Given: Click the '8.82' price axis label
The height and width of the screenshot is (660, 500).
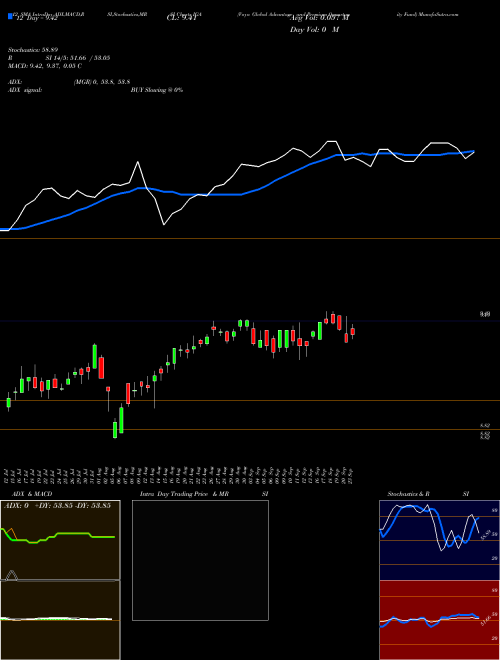Looking at the screenshot, I should [x=485, y=426].
